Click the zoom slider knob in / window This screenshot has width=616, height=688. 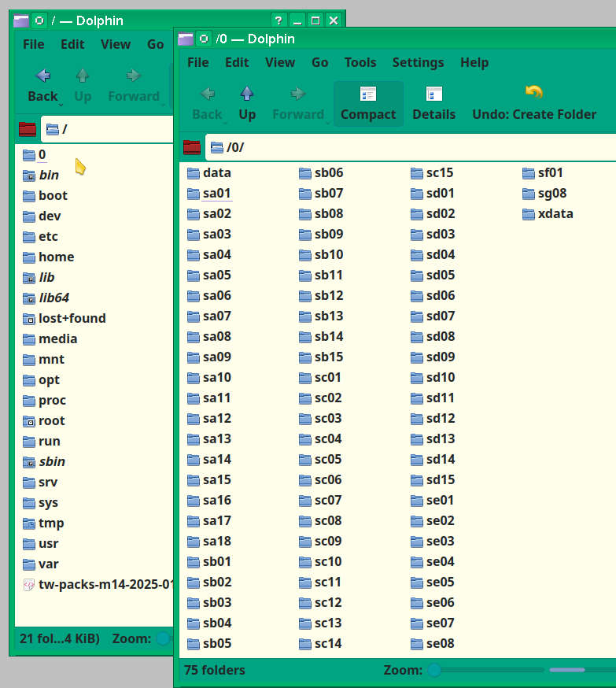[163, 638]
